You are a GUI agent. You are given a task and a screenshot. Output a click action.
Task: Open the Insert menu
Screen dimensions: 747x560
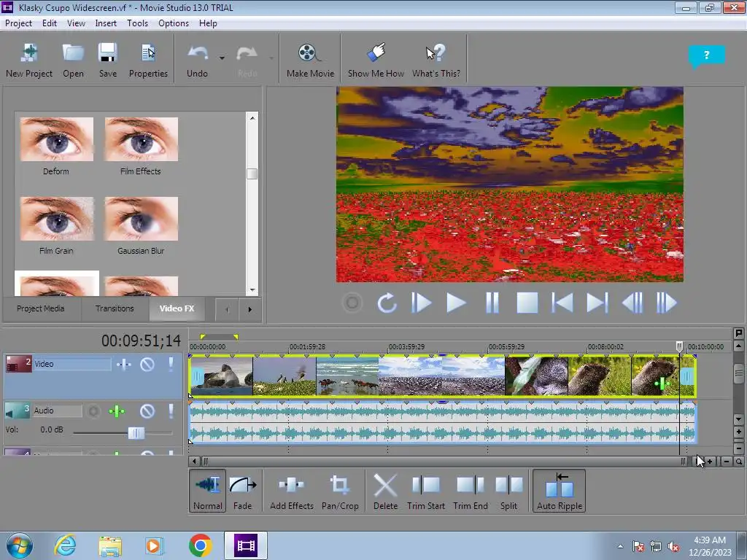pyautogui.click(x=106, y=23)
